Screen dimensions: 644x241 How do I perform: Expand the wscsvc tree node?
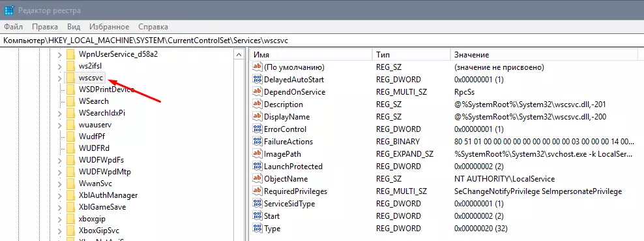coord(59,78)
